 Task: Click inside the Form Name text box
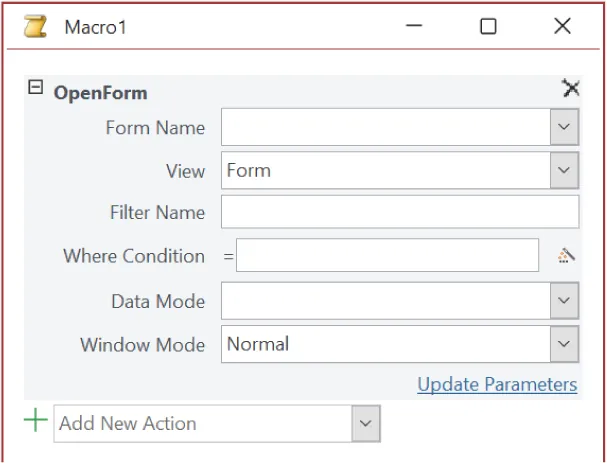point(385,127)
